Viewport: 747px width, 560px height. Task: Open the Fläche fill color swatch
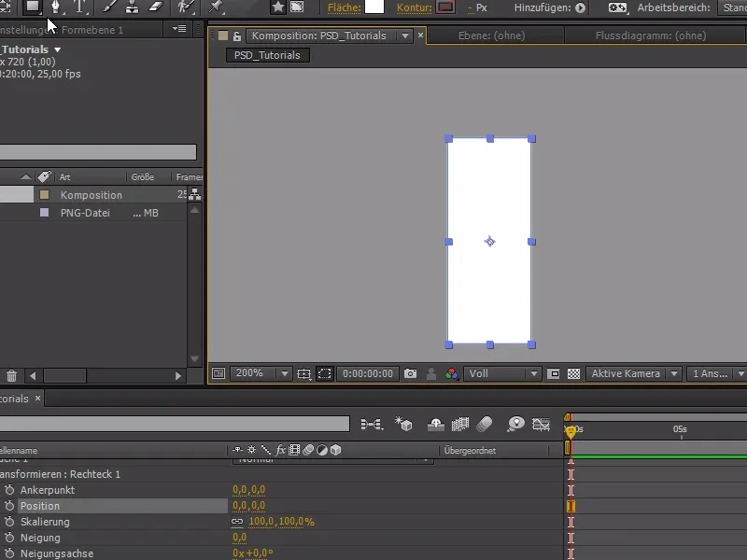coord(374,7)
